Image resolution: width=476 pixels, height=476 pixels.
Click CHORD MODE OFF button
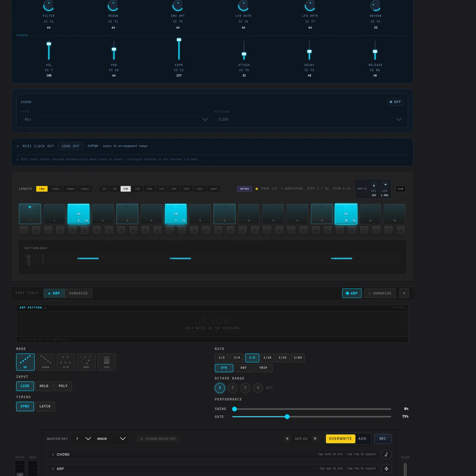(x=158, y=439)
